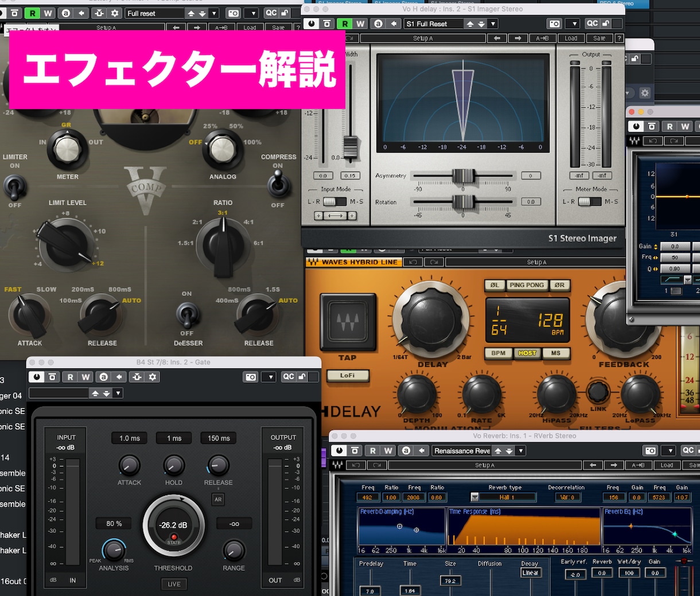Viewport: 700px width, 596px height.
Task: Click the Decorrelation Var: 0 field in RVerb
Action: [567, 497]
